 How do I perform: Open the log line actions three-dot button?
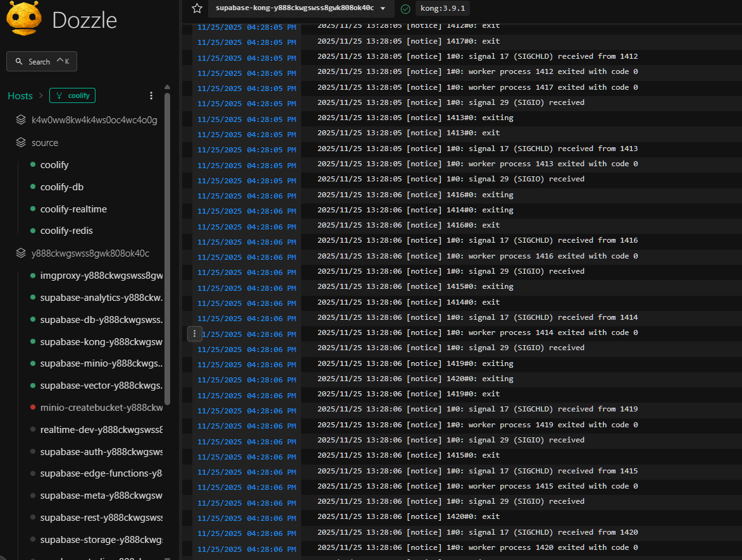click(194, 334)
